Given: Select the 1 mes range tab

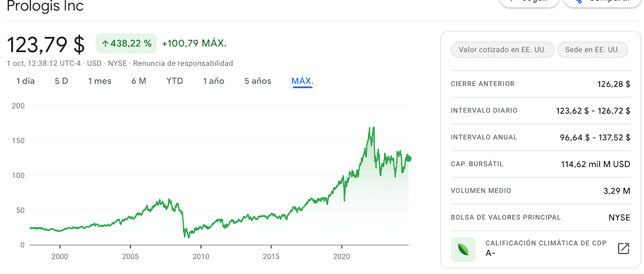Looking at the screenshot, I should (100, 81).
